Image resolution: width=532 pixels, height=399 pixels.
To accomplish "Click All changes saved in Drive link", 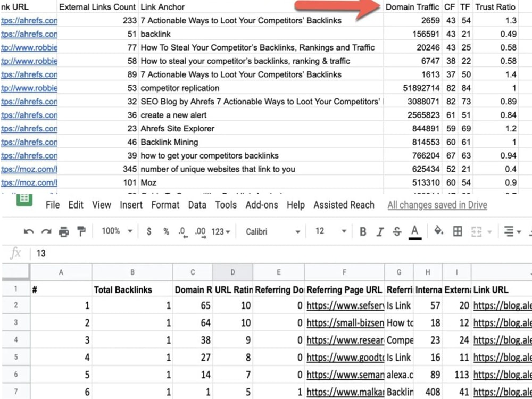I will (437, 205).
